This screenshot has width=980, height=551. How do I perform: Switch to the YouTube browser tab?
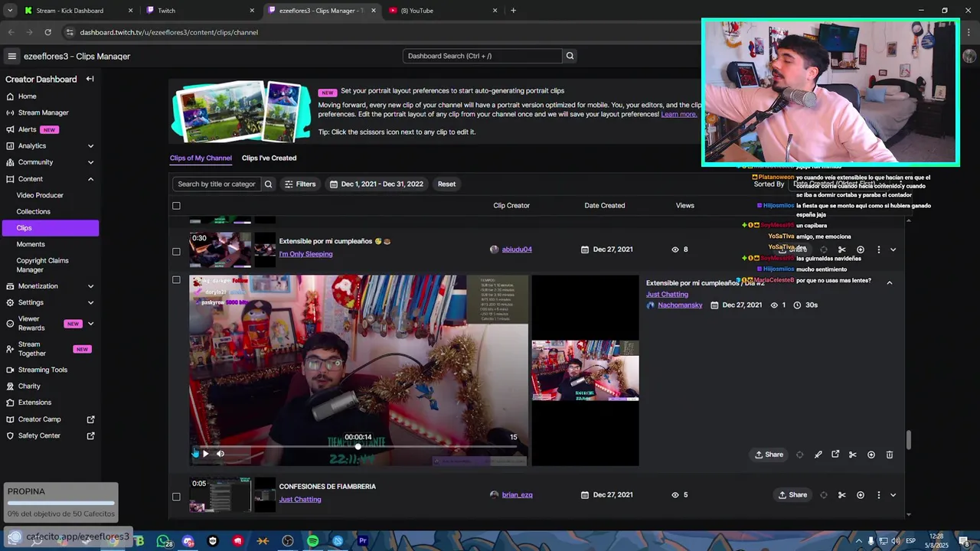444,11
